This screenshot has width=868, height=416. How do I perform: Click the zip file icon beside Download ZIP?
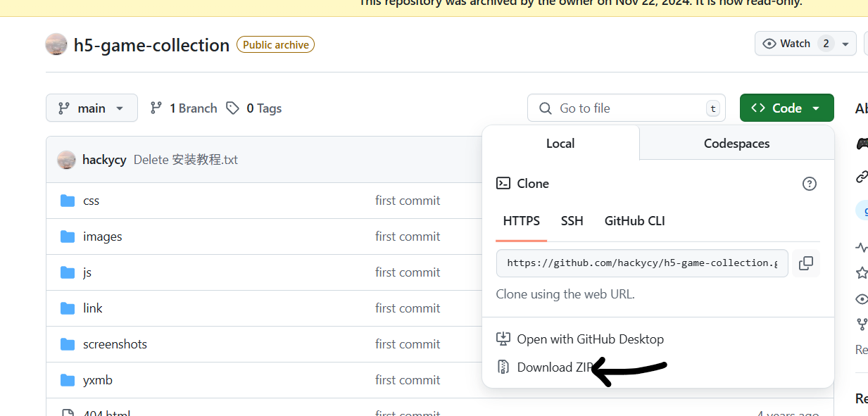point(503,367)
